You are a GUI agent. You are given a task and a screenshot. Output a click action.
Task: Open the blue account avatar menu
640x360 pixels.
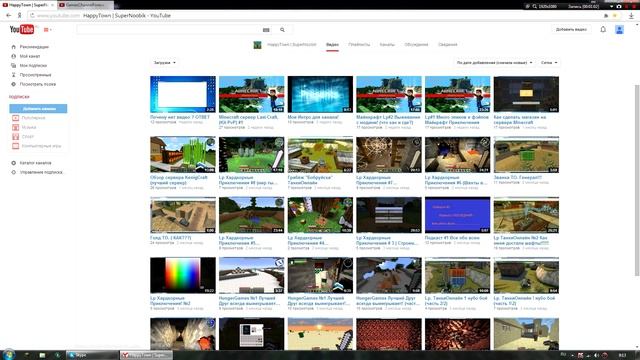[x=619, y=30]
